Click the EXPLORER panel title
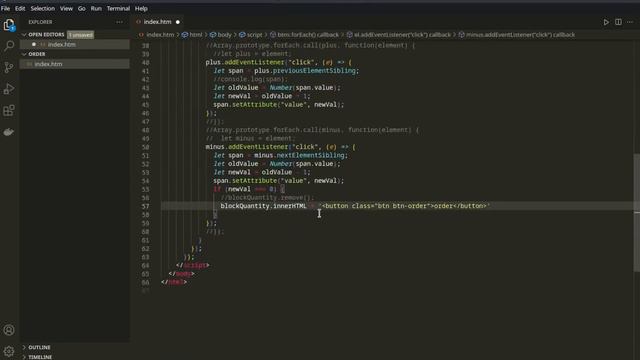 40,22
